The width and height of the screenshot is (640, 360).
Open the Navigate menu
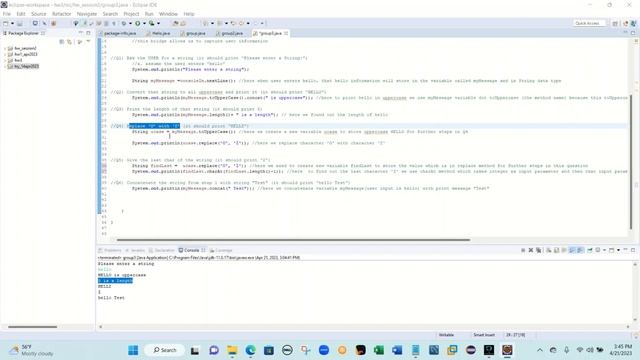pyautogui.click(x=87, y=14)
